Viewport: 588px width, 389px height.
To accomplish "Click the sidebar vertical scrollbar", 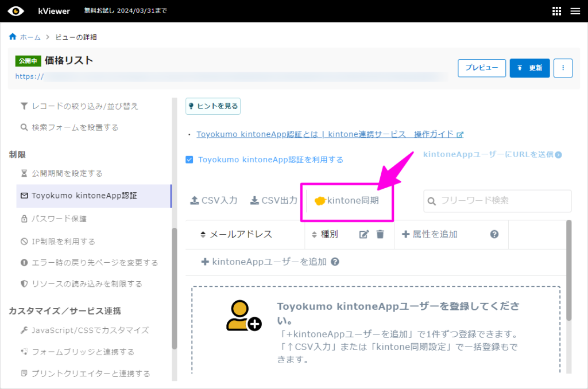I will (174, 289).
